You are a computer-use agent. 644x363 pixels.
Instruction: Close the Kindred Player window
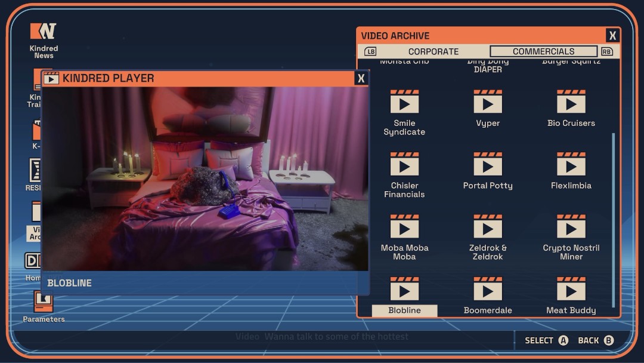point(361,78)
